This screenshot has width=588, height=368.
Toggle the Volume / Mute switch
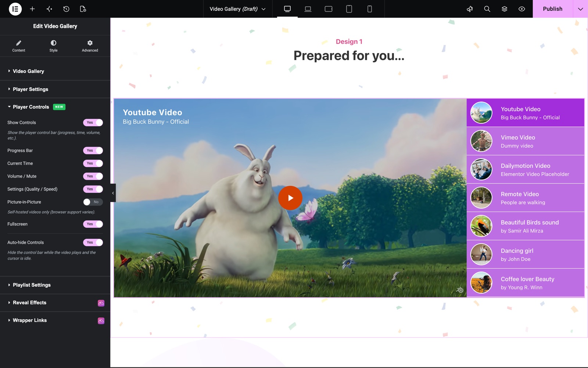93,176
